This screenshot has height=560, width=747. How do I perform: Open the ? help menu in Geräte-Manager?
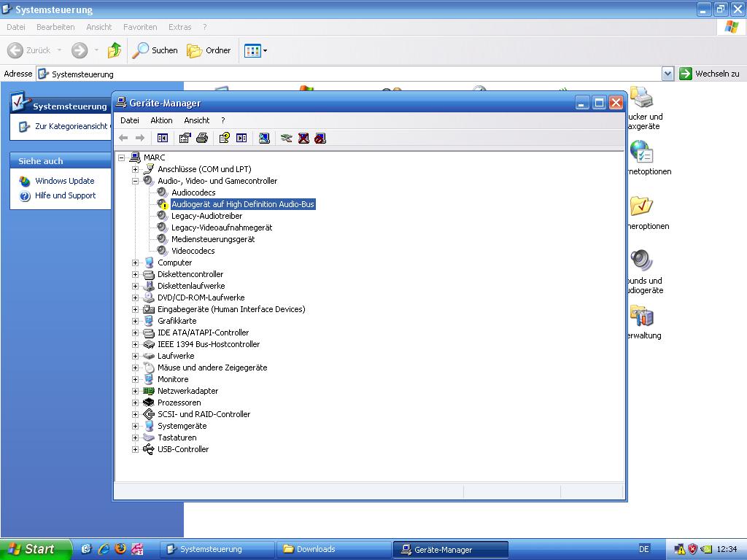(x=223, y=120)
